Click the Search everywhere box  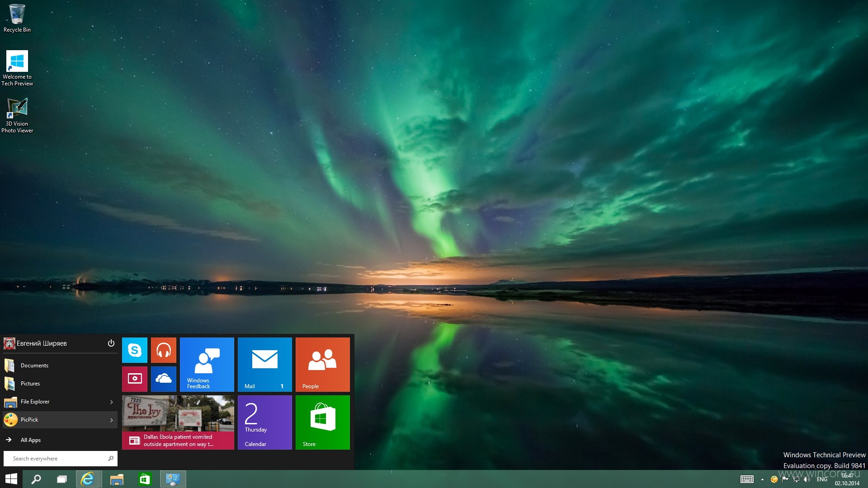pos(60,458)
